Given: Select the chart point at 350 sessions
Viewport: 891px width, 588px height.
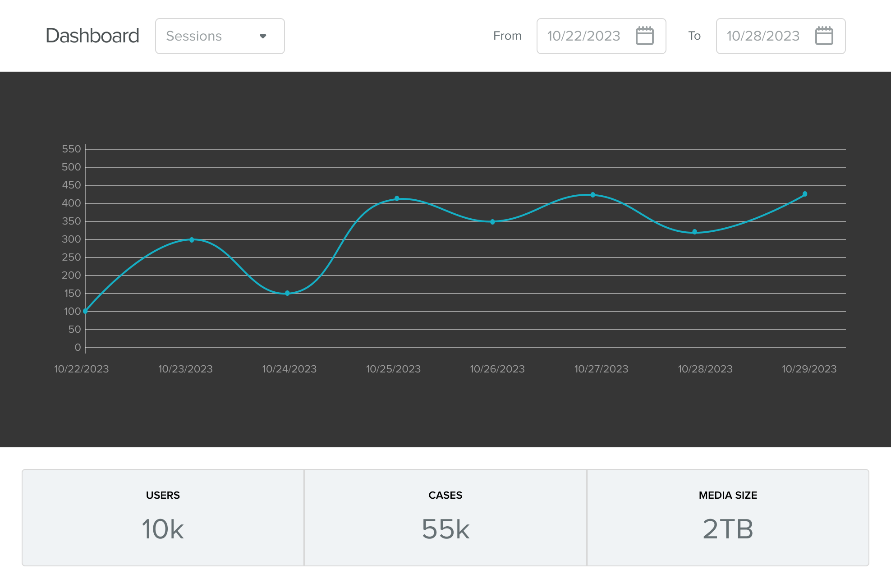Looking at the screenshot, I should 492,222.
